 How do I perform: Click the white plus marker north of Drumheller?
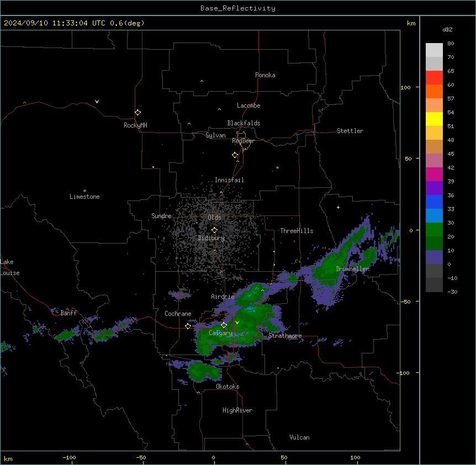click(338, 207)
